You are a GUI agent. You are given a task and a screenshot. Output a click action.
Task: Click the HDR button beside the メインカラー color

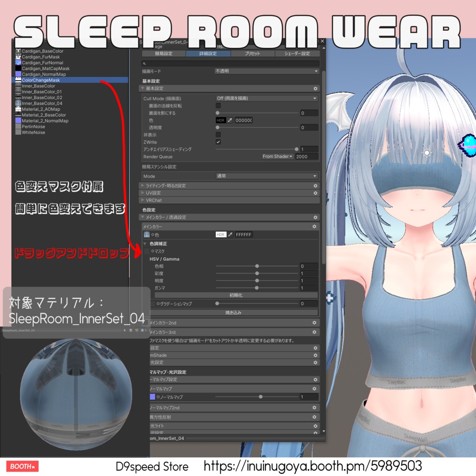(221, 235)
